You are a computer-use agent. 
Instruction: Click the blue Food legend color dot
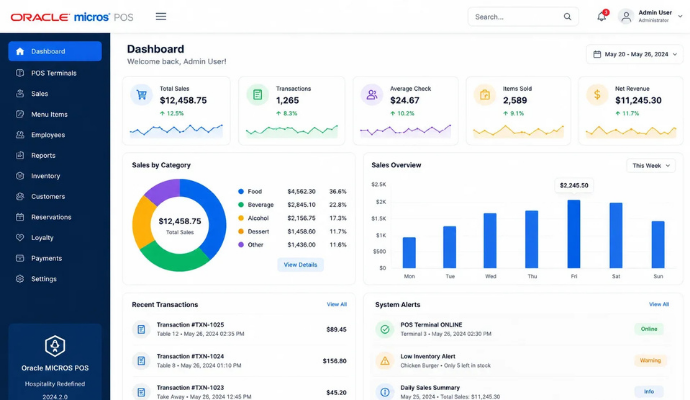241,191
